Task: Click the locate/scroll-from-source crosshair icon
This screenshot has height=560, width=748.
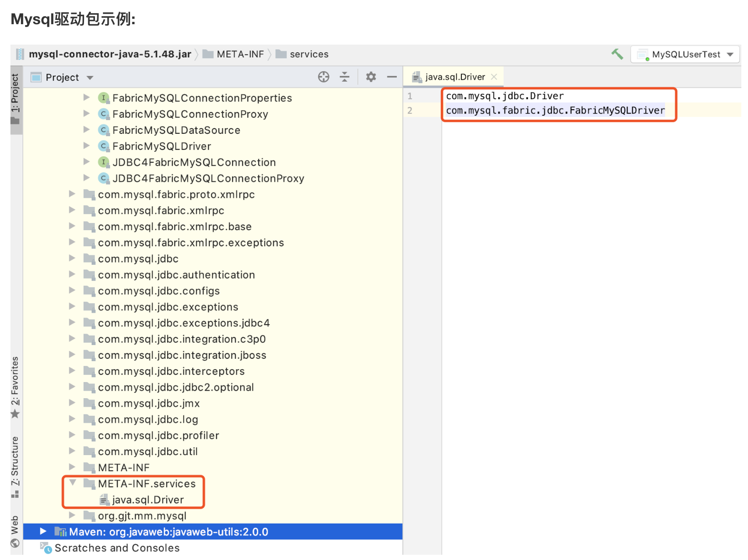Action: point(324,77)
